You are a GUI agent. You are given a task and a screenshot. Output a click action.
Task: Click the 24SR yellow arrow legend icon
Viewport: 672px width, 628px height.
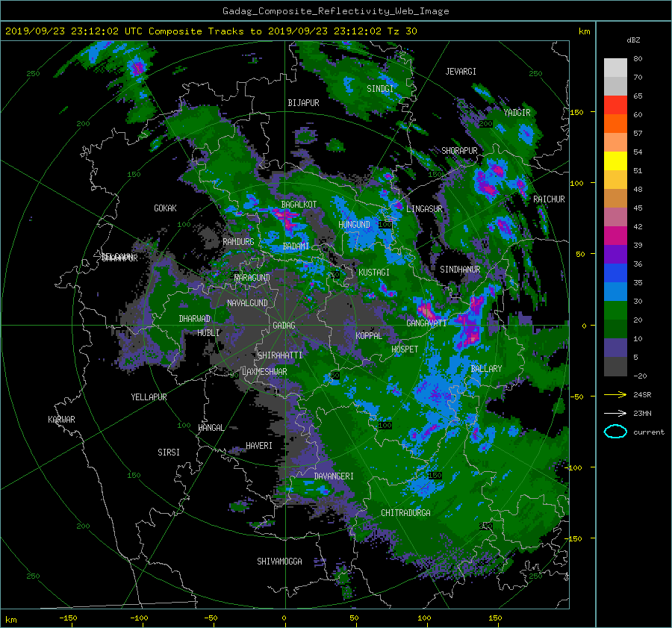[x=615, y=394]
